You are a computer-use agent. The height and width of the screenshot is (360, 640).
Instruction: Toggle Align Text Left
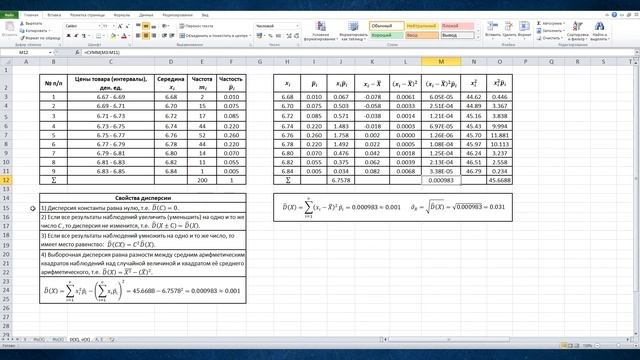pos(138,36)
